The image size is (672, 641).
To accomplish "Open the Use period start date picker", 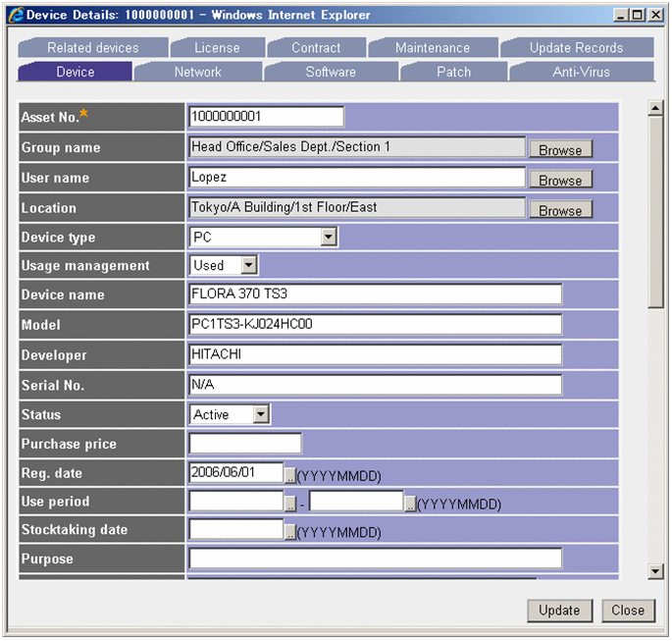I will click(x=290, y=504).
